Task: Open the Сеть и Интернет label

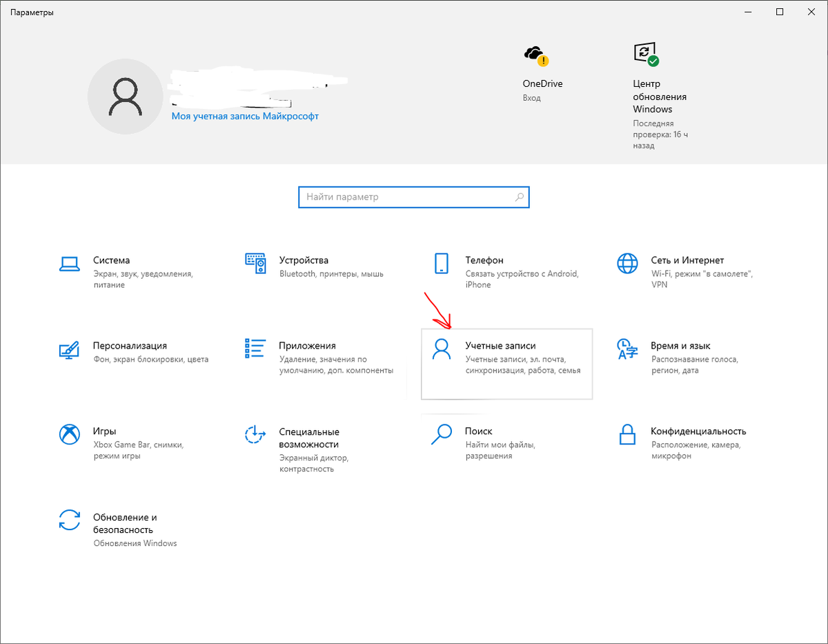Action: [x=687, y=260]
